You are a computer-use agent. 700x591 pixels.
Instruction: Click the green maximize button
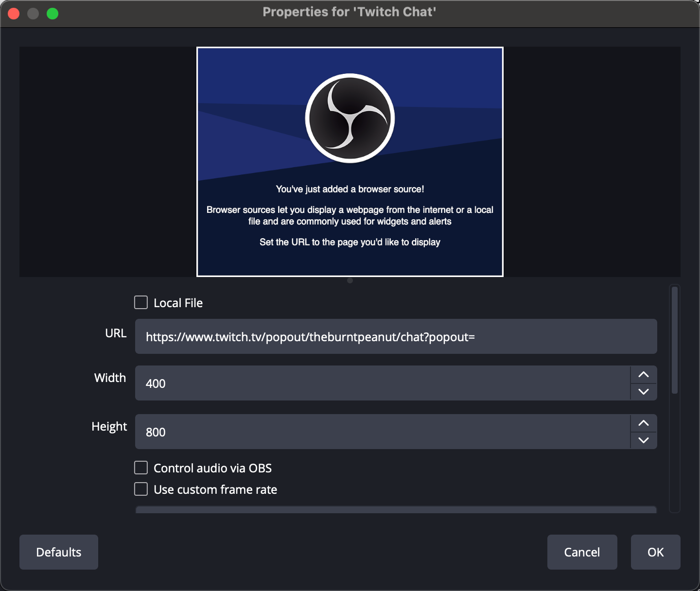[52, 13]
